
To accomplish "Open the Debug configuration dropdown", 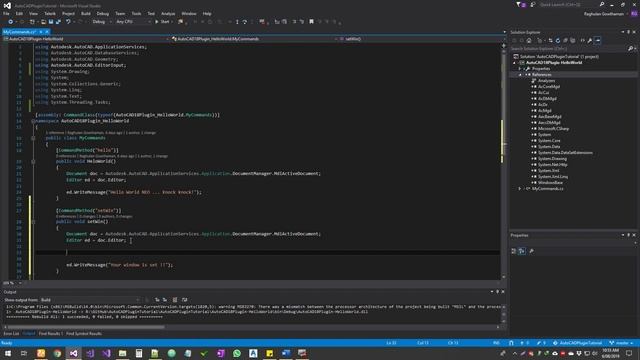I will [x=102, y=22].
